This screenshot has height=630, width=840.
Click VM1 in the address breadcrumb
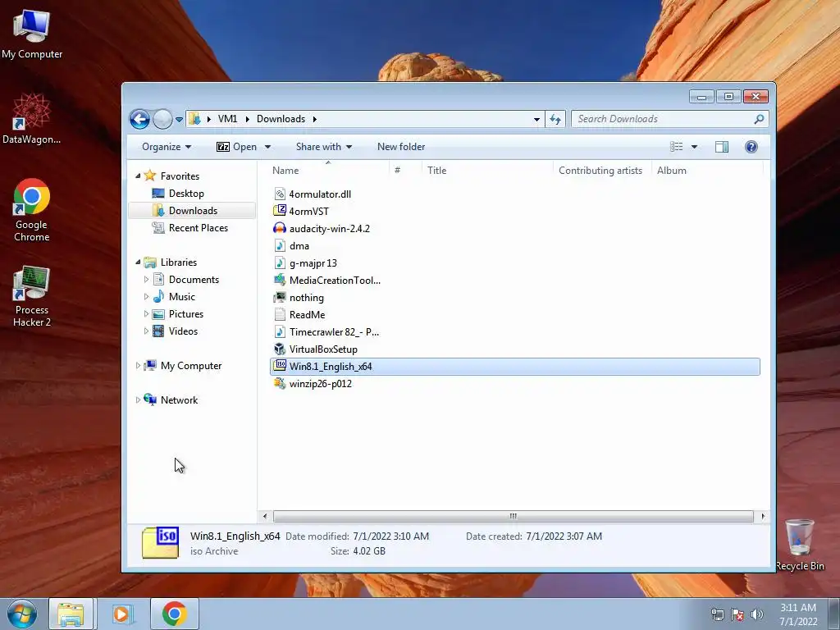pos(227,119)
